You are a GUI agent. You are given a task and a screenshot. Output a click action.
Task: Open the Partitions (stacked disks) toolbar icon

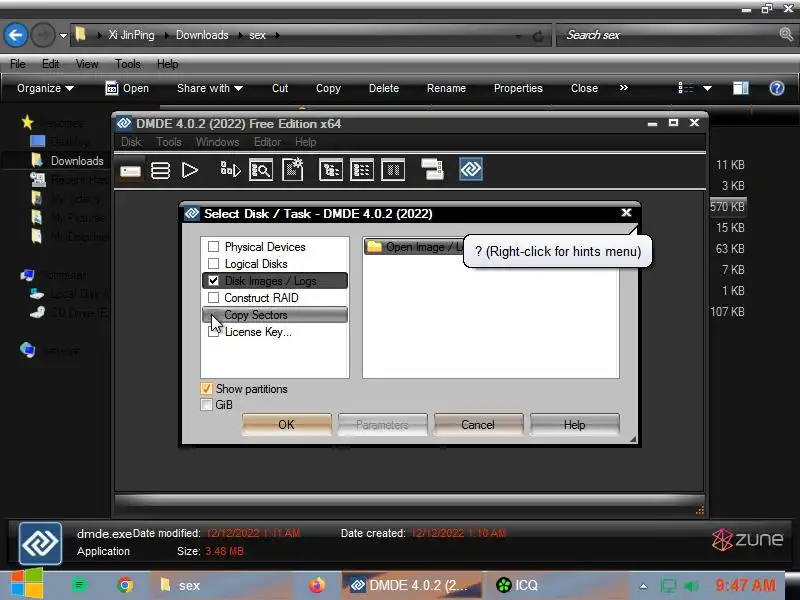(x=160, y=170)
